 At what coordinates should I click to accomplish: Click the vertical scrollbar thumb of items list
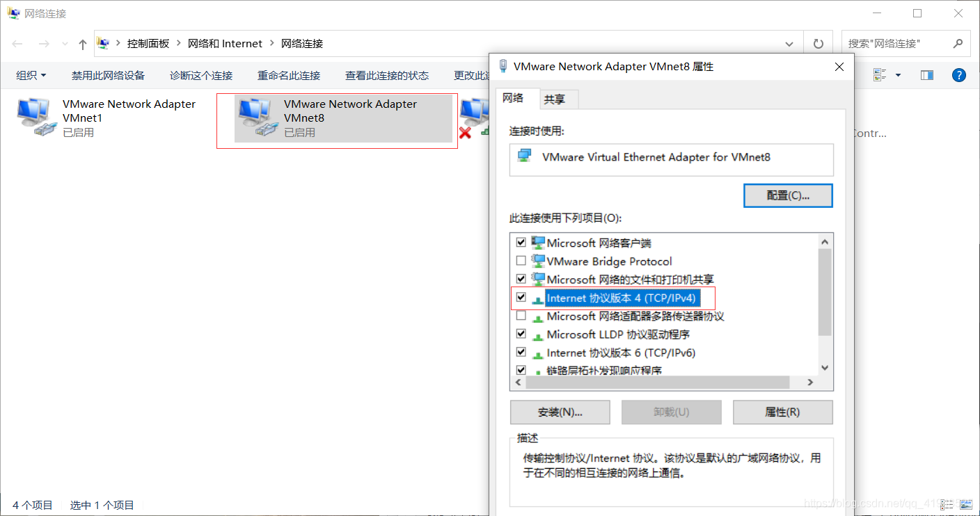click(x=825, y=293)
